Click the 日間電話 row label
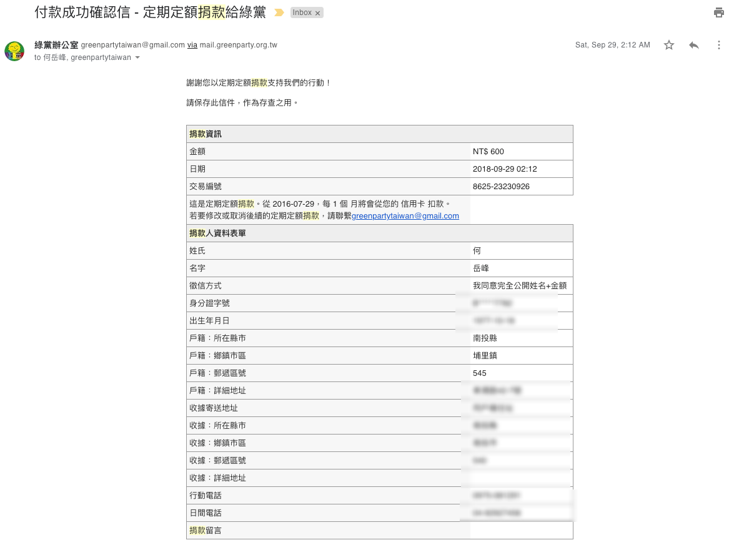This screenshot has width=729, height=560. tap(206, 513)
